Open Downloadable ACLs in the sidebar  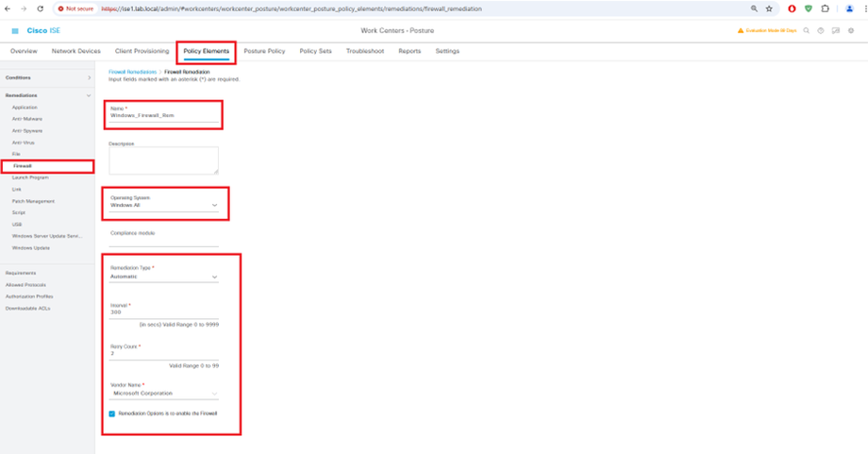click(27, 309)
